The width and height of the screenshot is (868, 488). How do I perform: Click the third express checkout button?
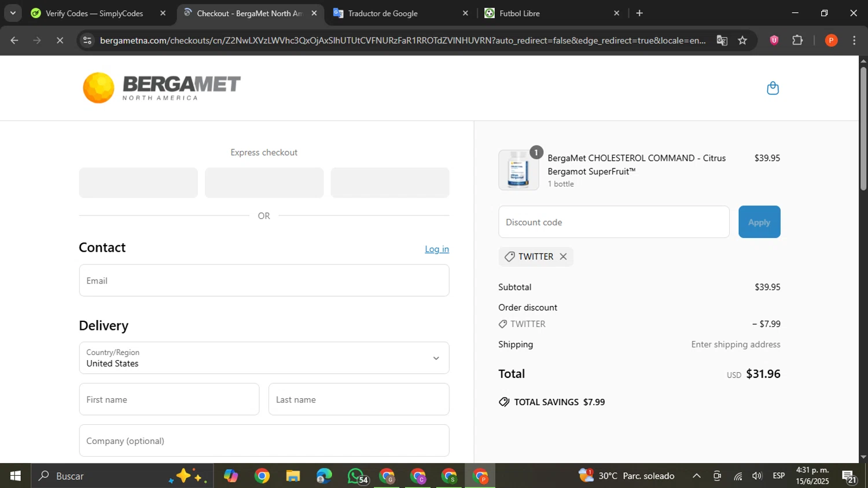pos(390,183)
